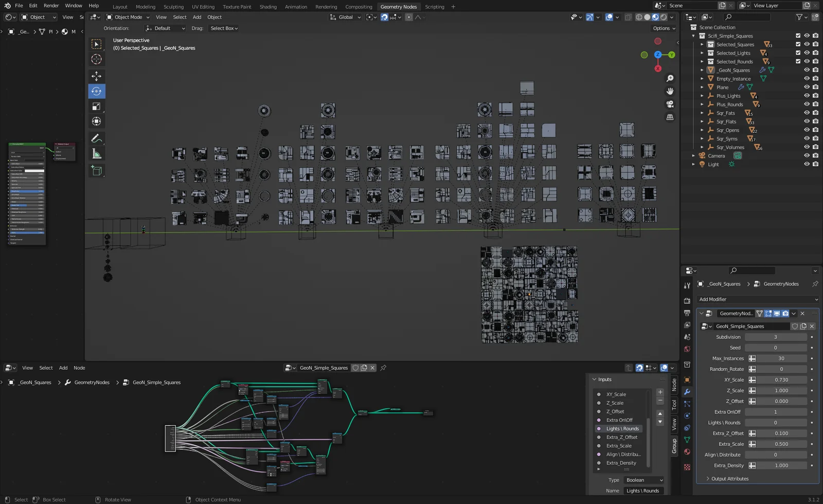Open the Rendering menu in the top bar
This screenshot has height=504, width=823.
tap(326, 7)
